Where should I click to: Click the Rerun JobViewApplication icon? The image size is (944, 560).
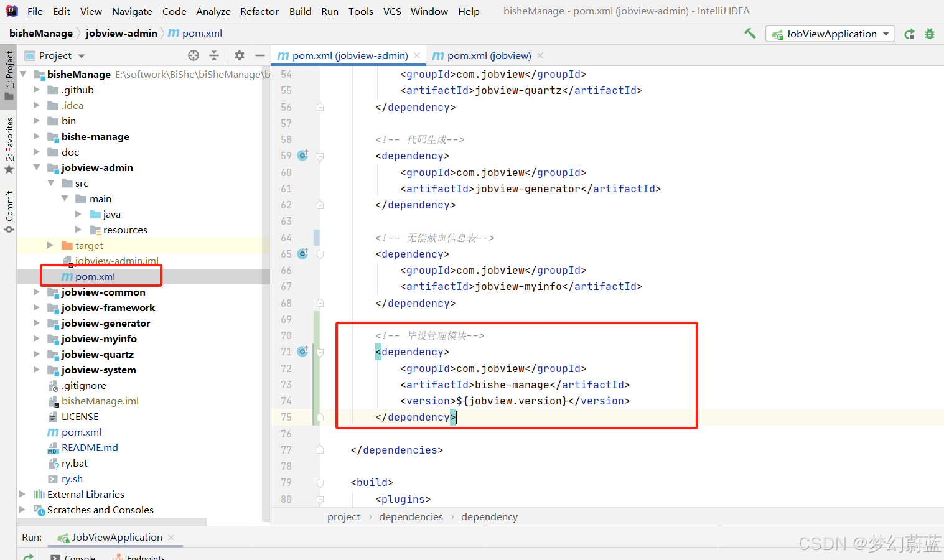click(x=910, y=34)
